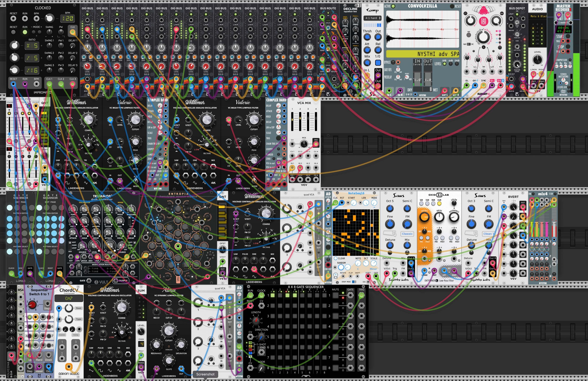
Task: Click the AUDIO module LEVEL knob
Action: [x=537, y=59]
